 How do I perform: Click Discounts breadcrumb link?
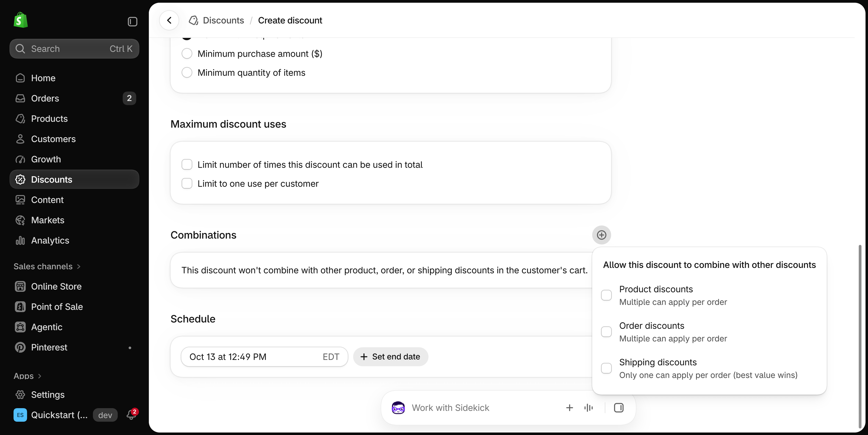224,20
